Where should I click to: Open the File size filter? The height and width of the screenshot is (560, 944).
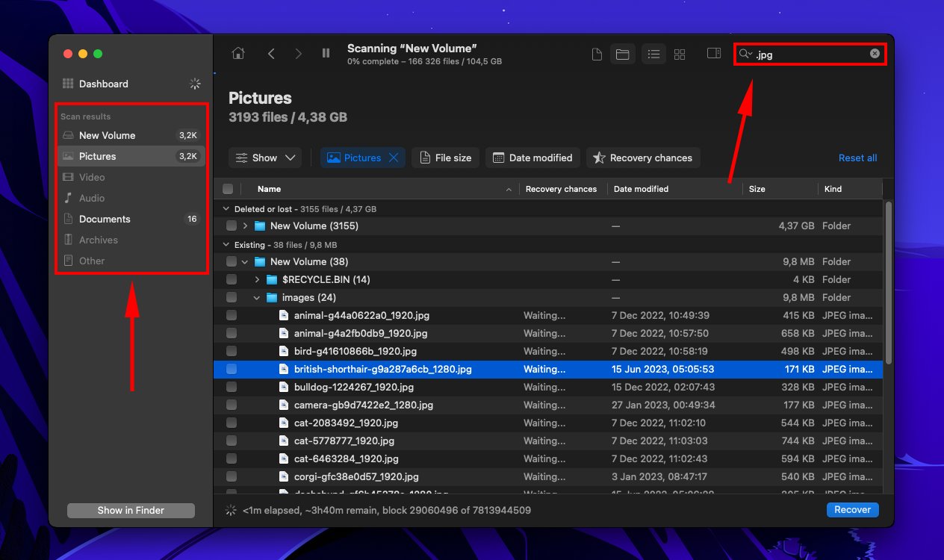click(446, 158)
